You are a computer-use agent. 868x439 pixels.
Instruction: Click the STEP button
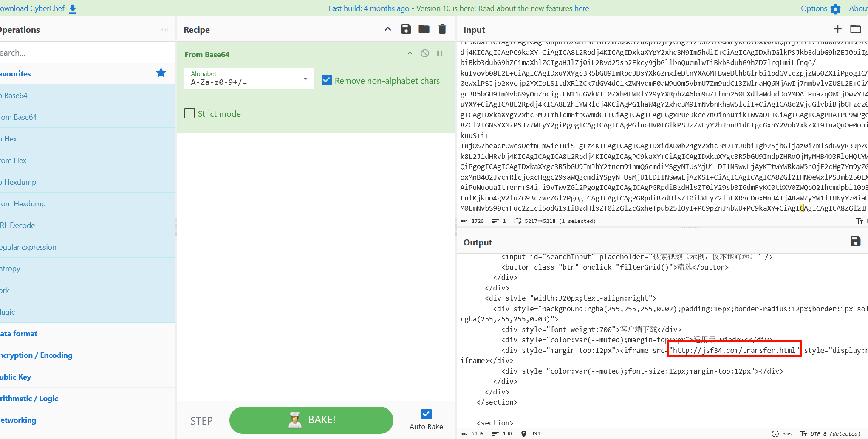[x=201, y=420]
